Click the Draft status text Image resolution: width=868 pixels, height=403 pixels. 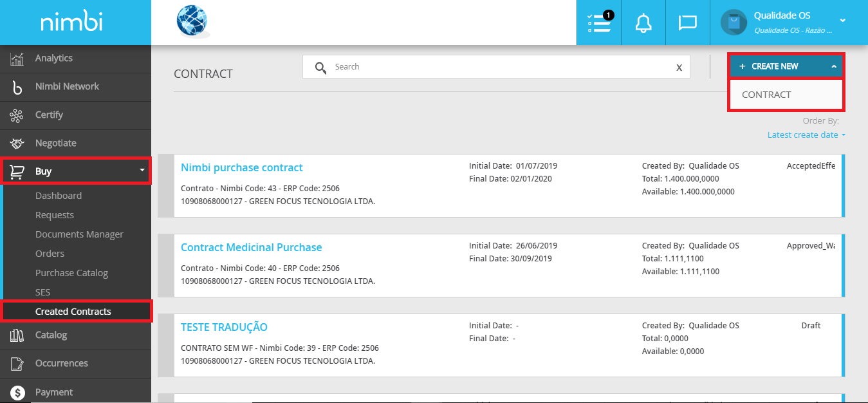pyautogui.click(x=811, y=326)
